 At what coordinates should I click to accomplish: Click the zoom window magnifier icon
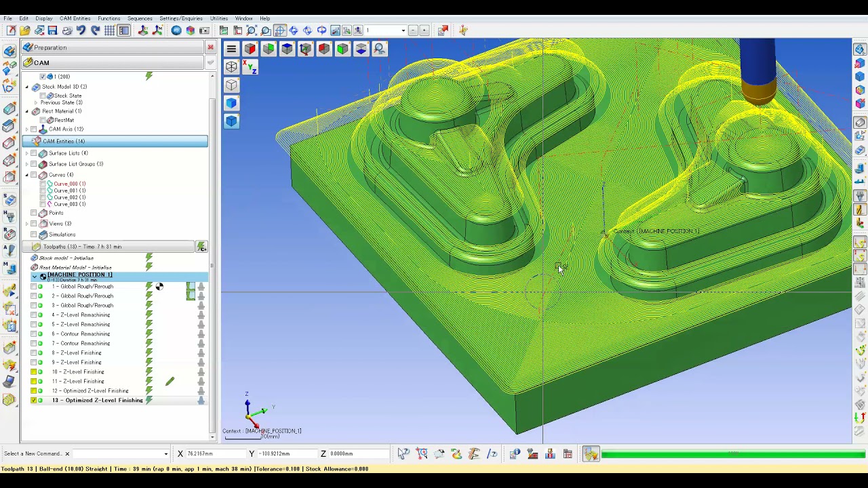pos(266,30)
